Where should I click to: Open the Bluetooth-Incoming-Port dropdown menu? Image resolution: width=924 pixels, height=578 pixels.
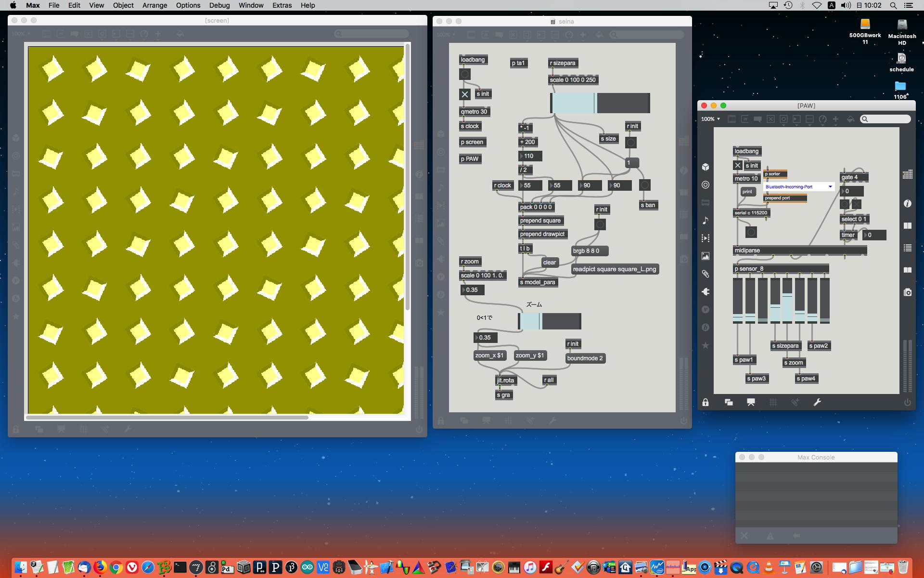pyautogui.click(x=799, y=187)
